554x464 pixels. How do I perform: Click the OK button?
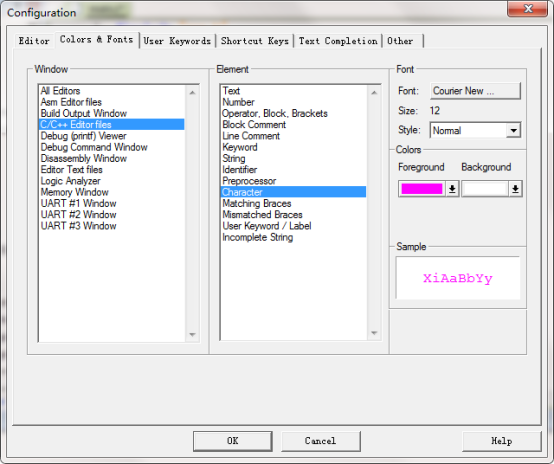(x=232, y=441)
